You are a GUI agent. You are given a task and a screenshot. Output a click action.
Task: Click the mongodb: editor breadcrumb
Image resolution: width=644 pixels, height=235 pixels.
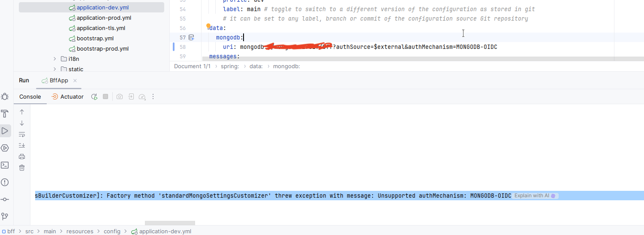tap(286, 66)
